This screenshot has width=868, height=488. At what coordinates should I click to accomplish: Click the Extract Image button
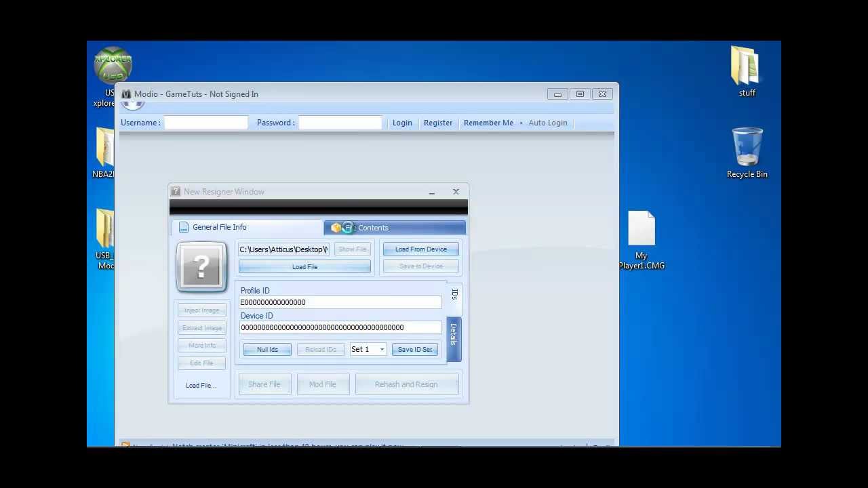tap(201, 328)
